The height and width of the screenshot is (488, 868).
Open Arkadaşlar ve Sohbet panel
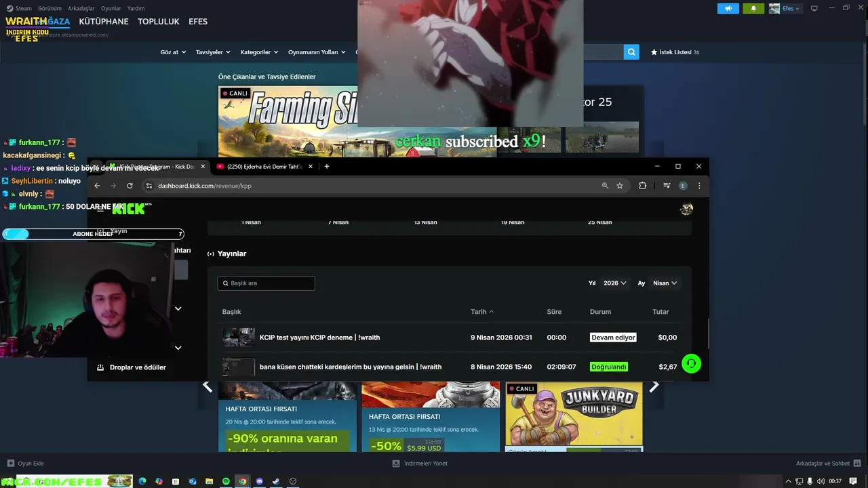pos(827,464)
